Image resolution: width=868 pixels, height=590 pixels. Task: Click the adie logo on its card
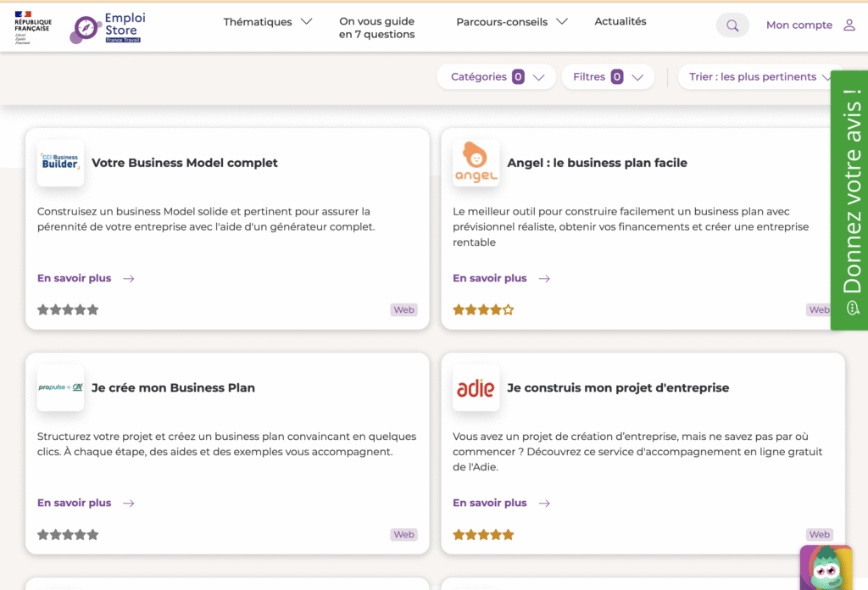[476, 388]
